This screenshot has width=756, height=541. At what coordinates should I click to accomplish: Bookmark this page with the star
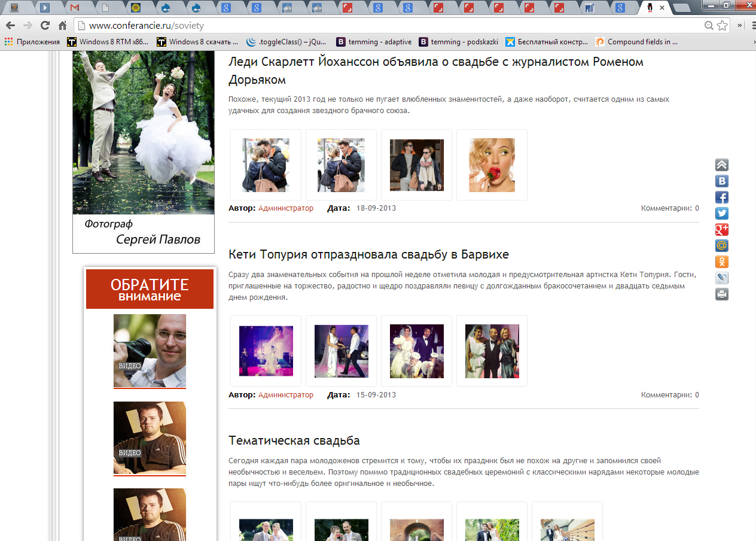pyautogui.click(x=723, y=26)
